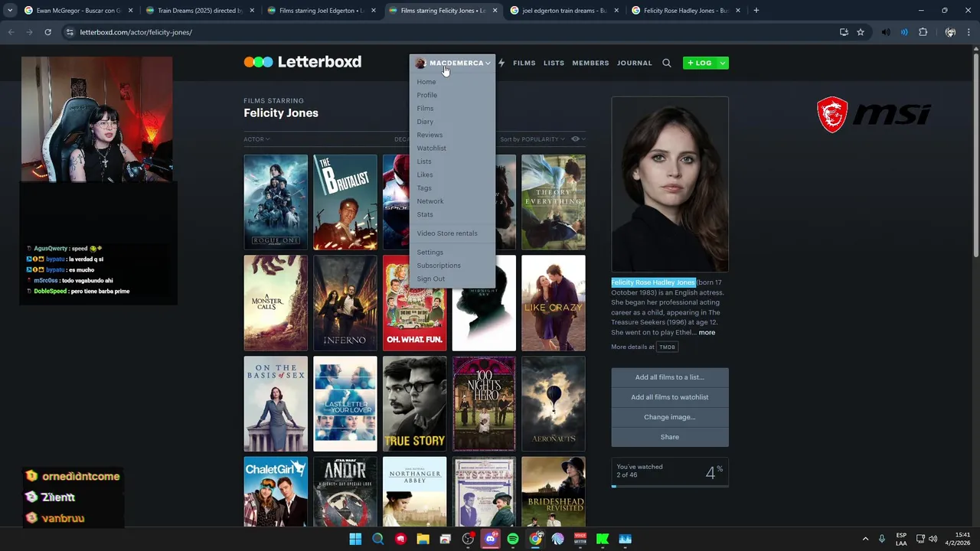Open the LOG button dropdown arrow
Image resolution: width=980 pixels, height=551 pixels.
(723, 63)
